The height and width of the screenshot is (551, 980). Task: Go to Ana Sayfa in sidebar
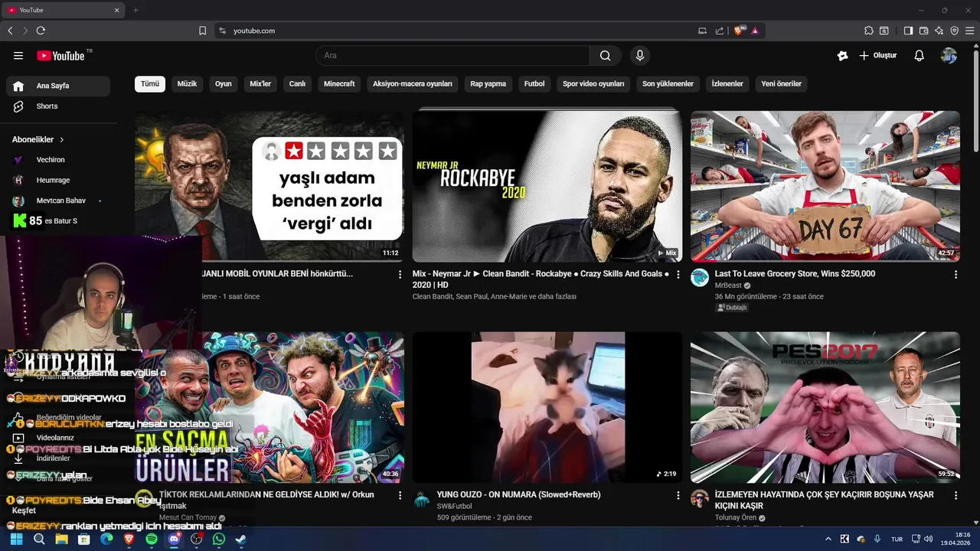point(58,86)
